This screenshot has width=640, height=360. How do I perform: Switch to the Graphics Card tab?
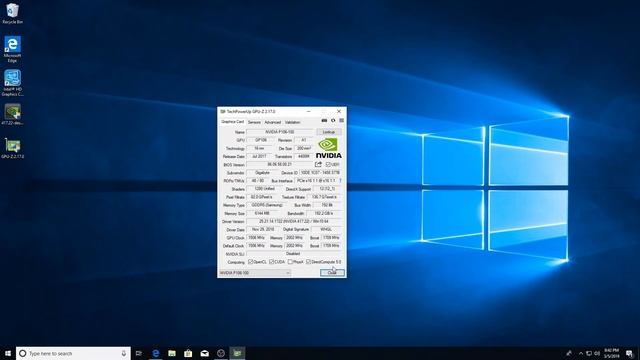pos(233,122)
